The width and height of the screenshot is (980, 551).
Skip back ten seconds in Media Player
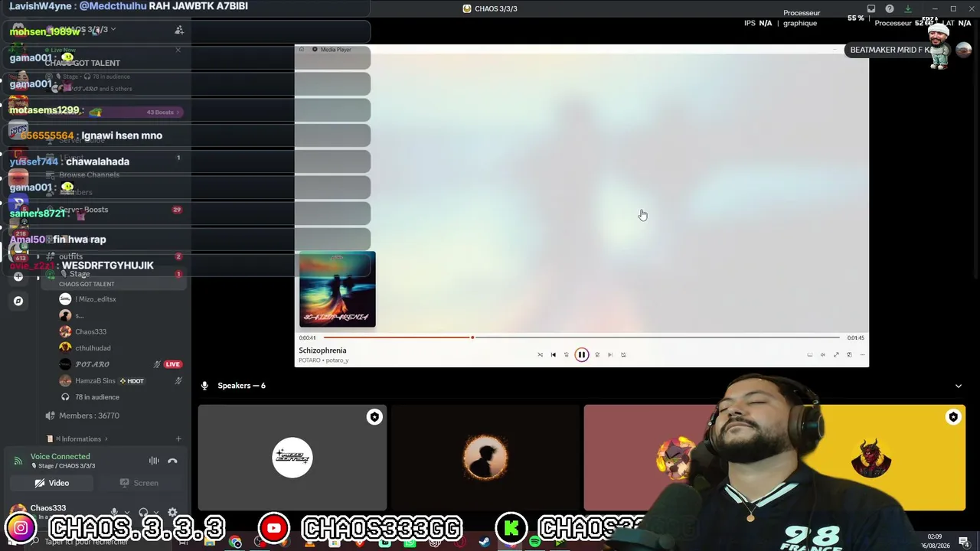567,354
